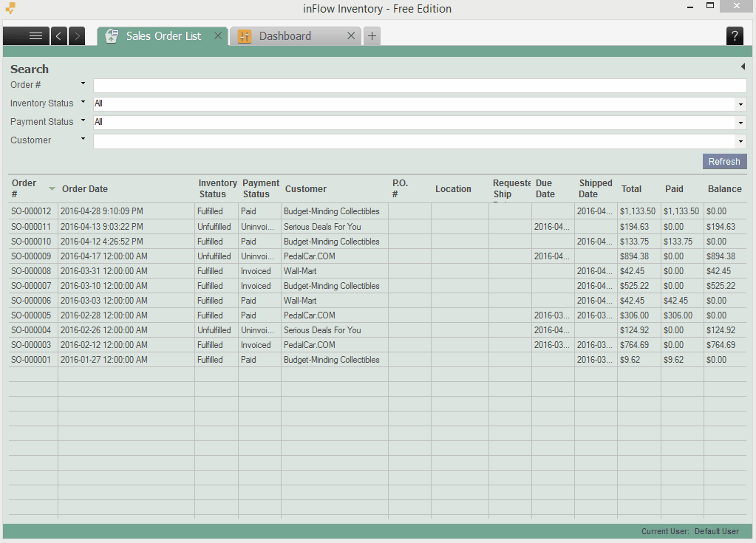Click the $525.22 total cell
The width and height of the screenshot is (756, 543).
coord(634,286)
